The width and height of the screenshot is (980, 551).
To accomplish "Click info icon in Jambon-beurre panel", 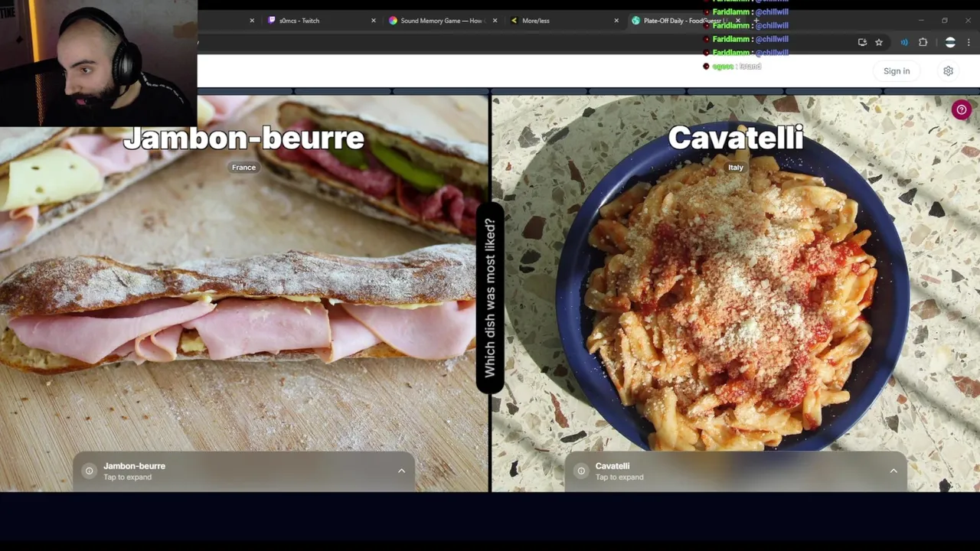I will [89, 471].
